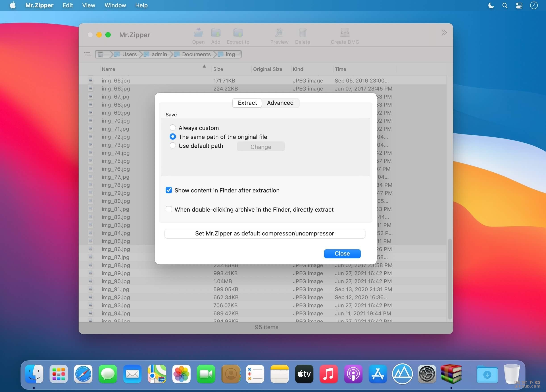
Task: Click the blue Close button
Action: [x=342, y=254]
